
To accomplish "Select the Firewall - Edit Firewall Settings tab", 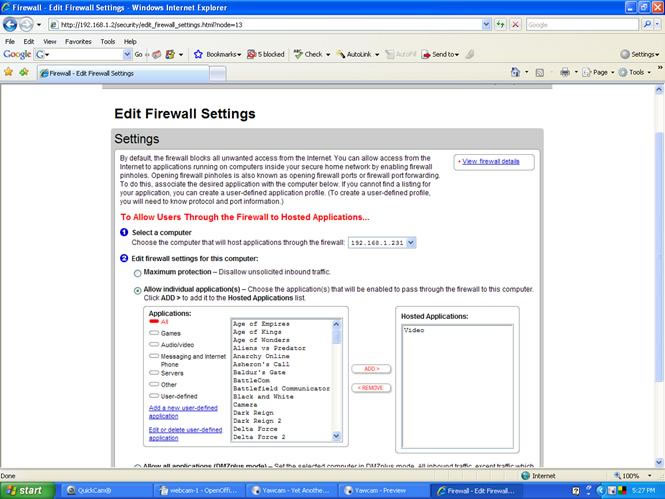I will (x=123, y=73).
